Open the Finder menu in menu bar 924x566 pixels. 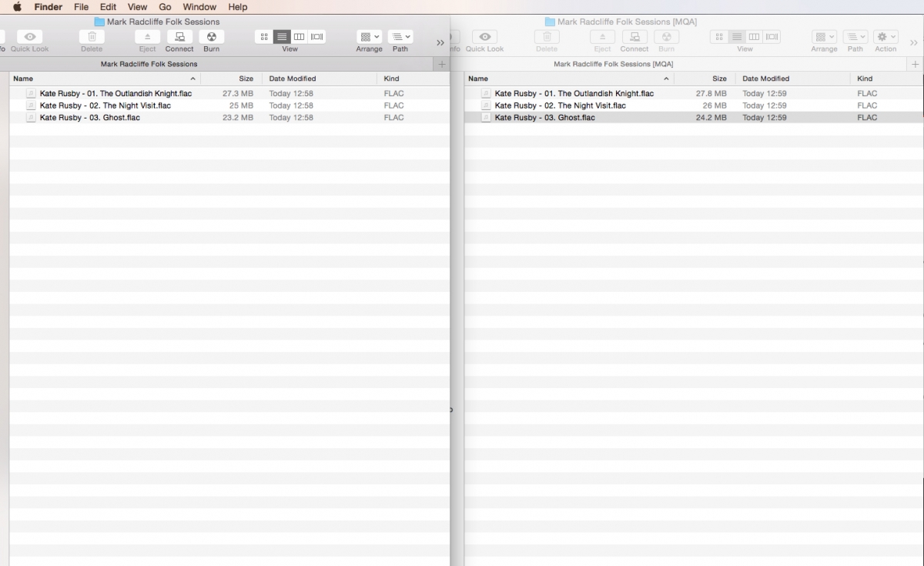click(48, 7)
